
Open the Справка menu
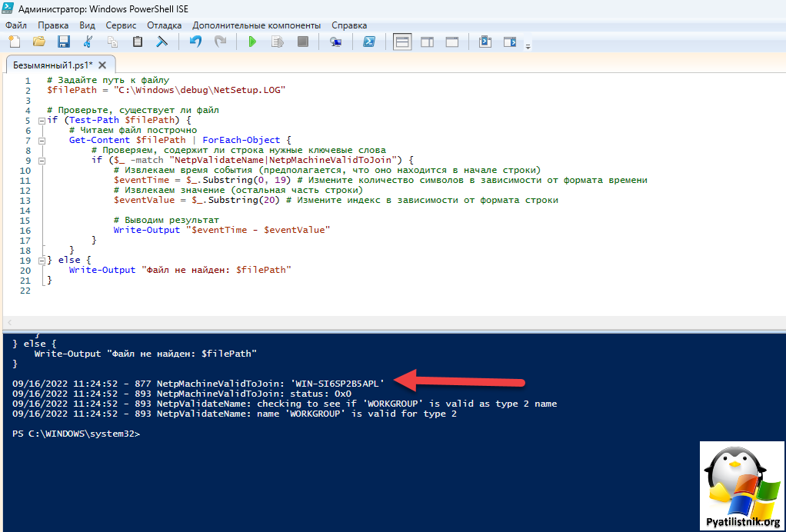pyautogui.click(x=349, y=25)
